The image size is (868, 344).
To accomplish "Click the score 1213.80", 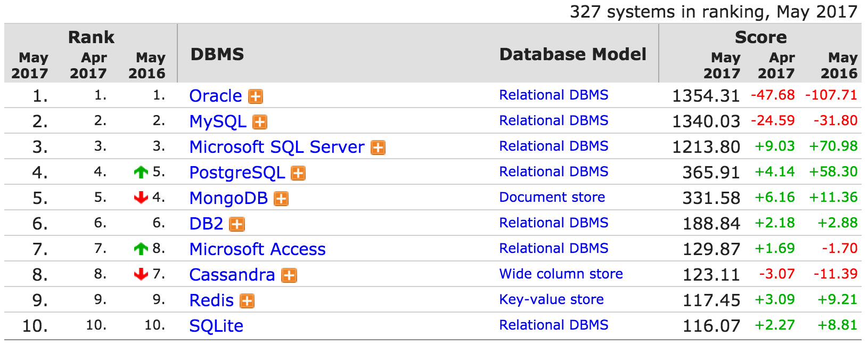I will pos(706,147).
